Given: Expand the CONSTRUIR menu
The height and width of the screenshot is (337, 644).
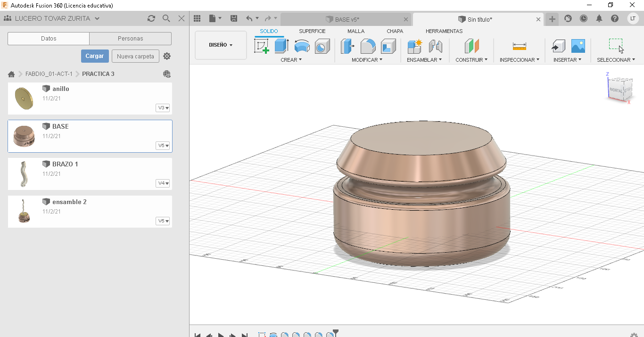Looking at the screenshot, I should pos(471,60).
